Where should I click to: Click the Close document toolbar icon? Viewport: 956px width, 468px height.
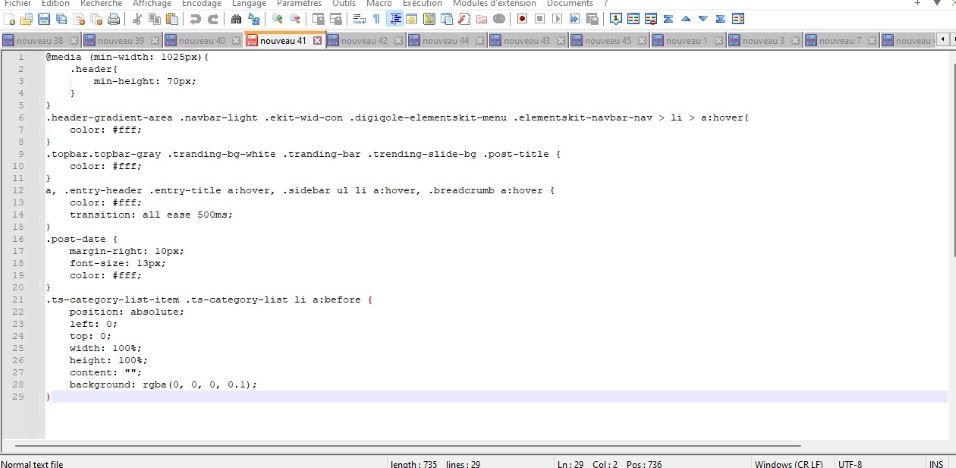click(79, 19)
